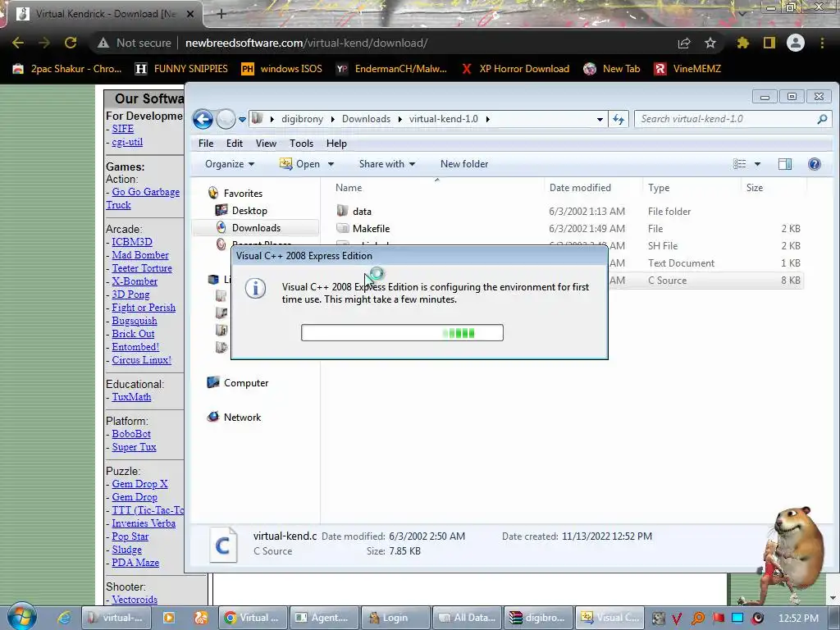Open the windows ISOS bookmark
The image size is (840, 630).
282,69
